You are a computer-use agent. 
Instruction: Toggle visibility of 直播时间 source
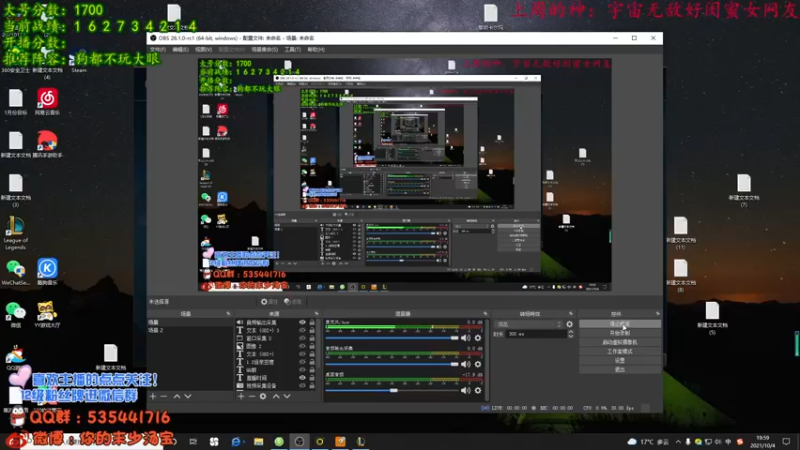(x=302, y=378)
